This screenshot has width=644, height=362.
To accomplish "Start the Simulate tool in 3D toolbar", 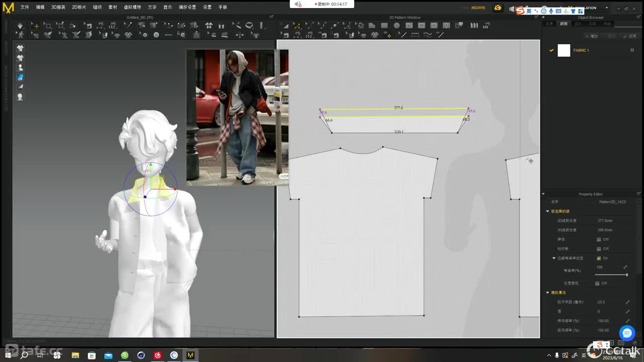I will tap(20, 25).
